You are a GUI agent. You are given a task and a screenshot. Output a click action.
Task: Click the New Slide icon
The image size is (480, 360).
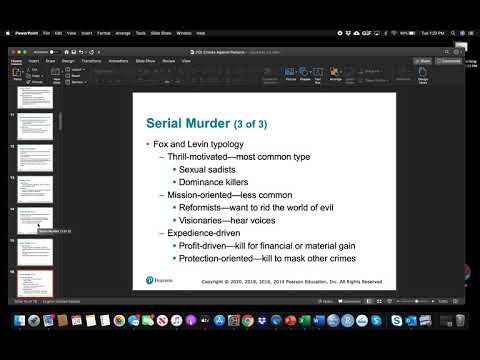(x=56, y=75)
